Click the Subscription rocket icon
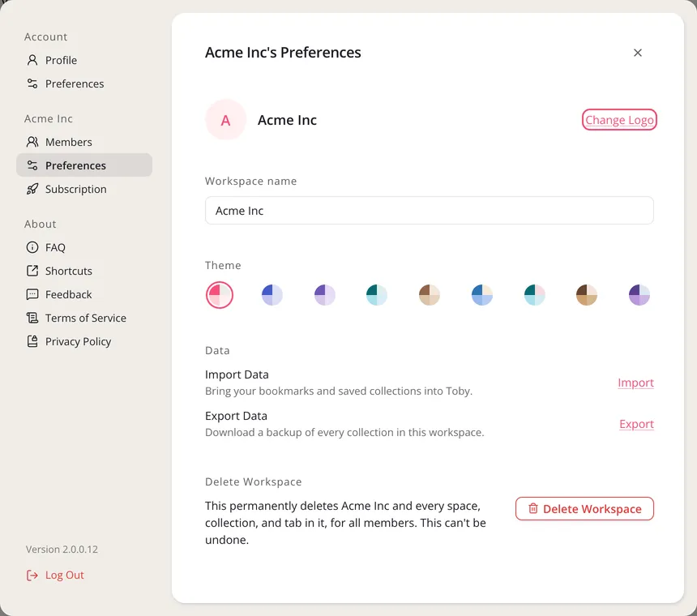The width and height of the screenshot is (697, 616). coord(32,189)
